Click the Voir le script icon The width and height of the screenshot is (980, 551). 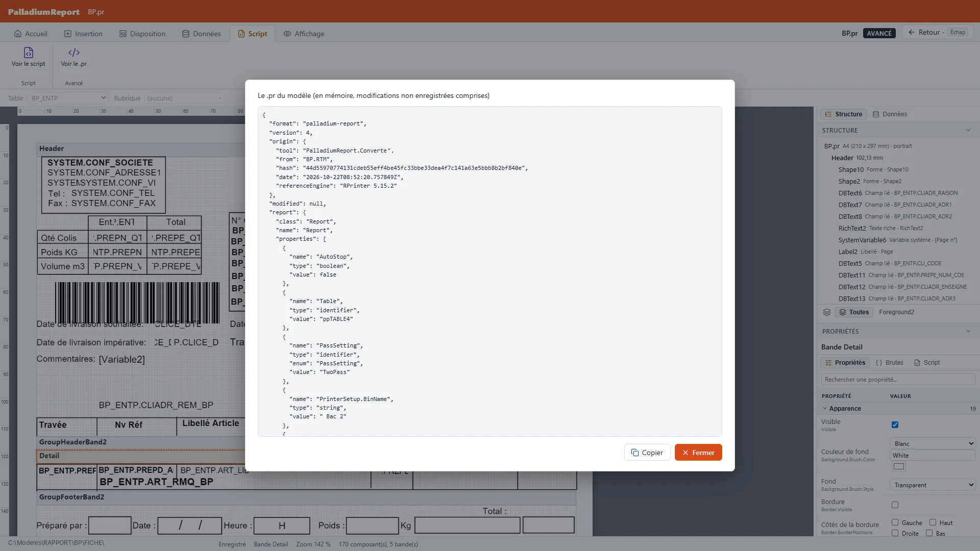pos(29,53)
